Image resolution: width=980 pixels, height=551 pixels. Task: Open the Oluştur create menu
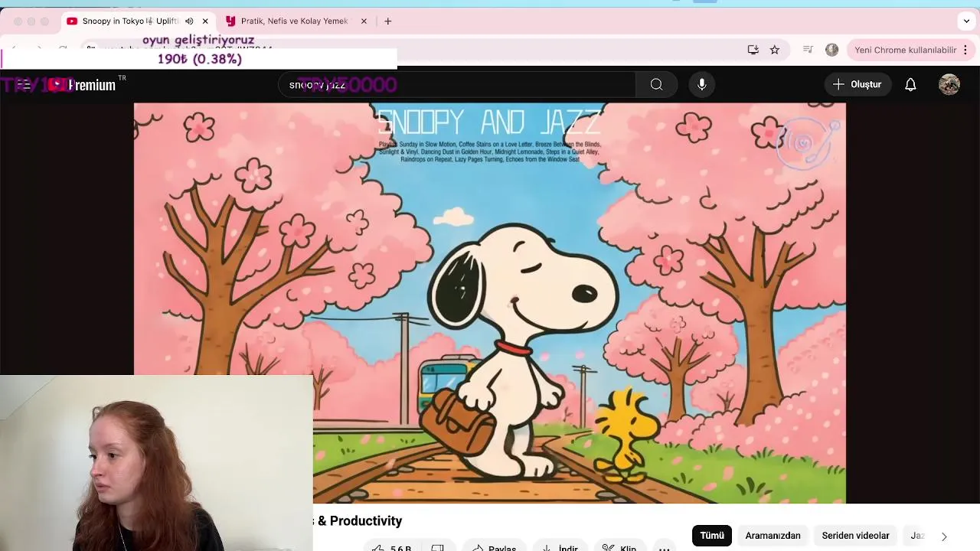(x=857, y=84)
